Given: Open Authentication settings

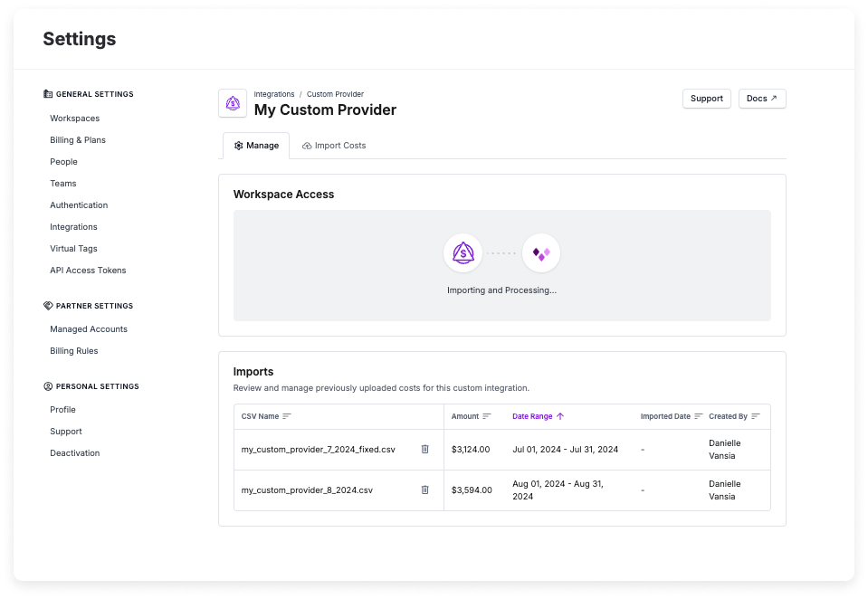Looking at the screenshot, I should click(79, 204).
